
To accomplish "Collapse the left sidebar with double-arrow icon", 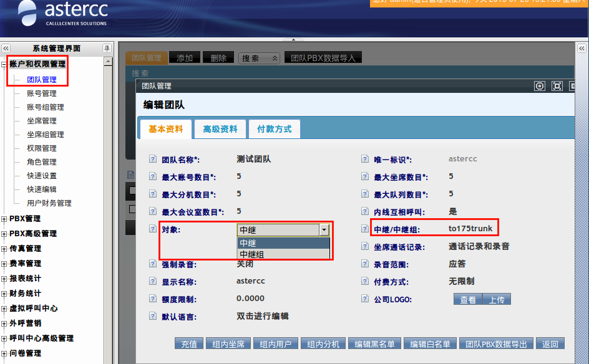I will point(6,49).
